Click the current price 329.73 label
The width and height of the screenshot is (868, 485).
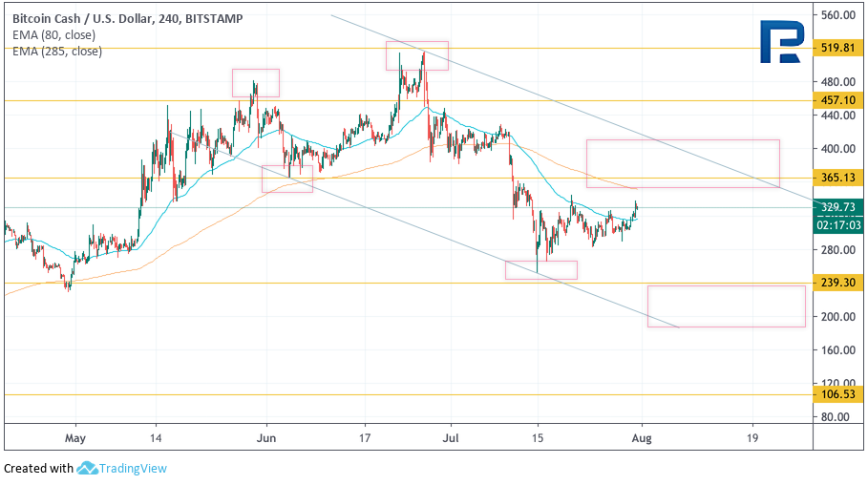coord(836,207)
